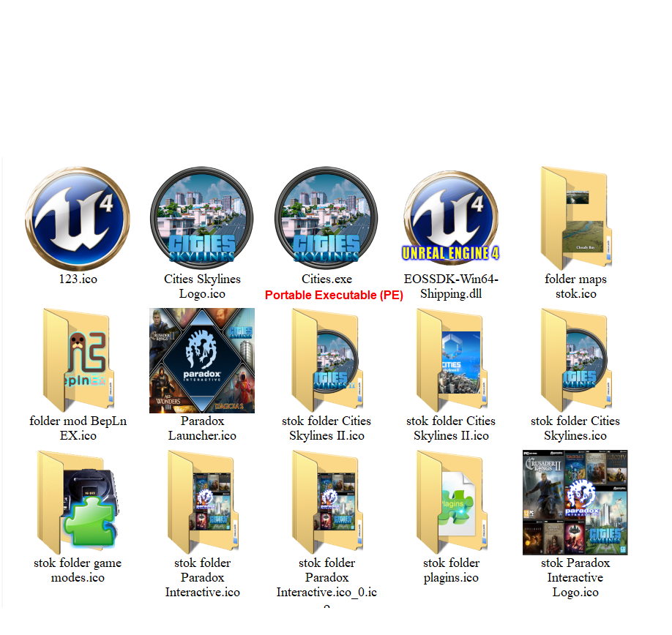Click the "123.ico" file name
The image size is (672, 635).
78,279
